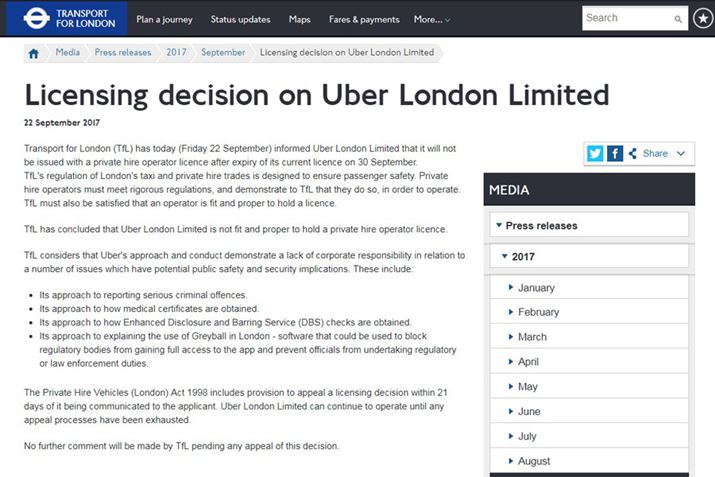This screenshot has width=715, height=477.
Task: Open the Share dropdown menu
Action: (664, 153)
